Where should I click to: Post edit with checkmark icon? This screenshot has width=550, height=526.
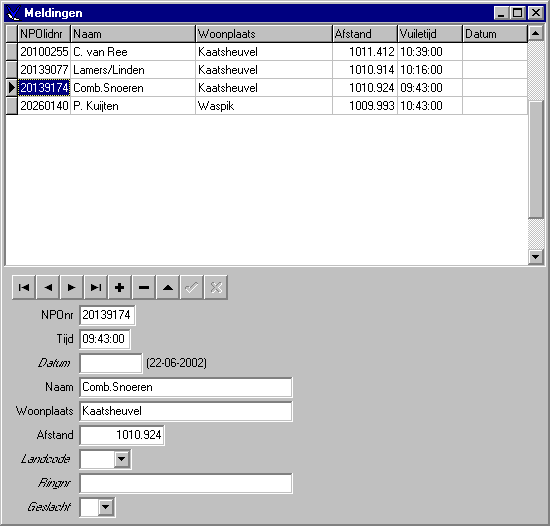tap(192, 288)
